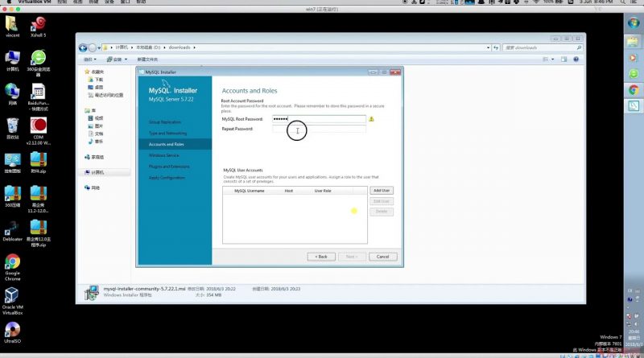
Task: Click the Explorer forward navigation arrow
Action: [93, 48]
